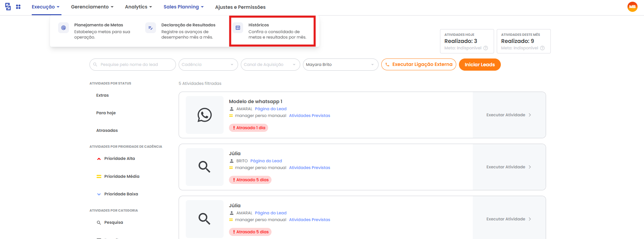Open the Analytics menu
Viewport: 644px width, 239px height.
click(x=138, y=7)
